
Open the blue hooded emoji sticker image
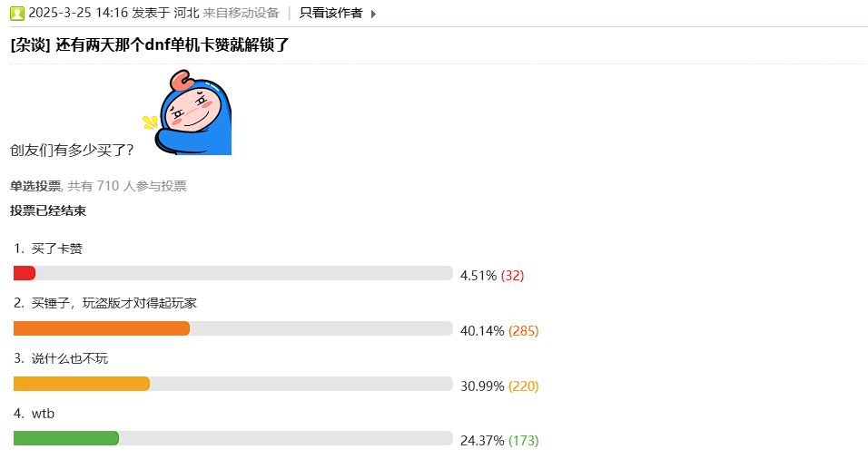188,112
